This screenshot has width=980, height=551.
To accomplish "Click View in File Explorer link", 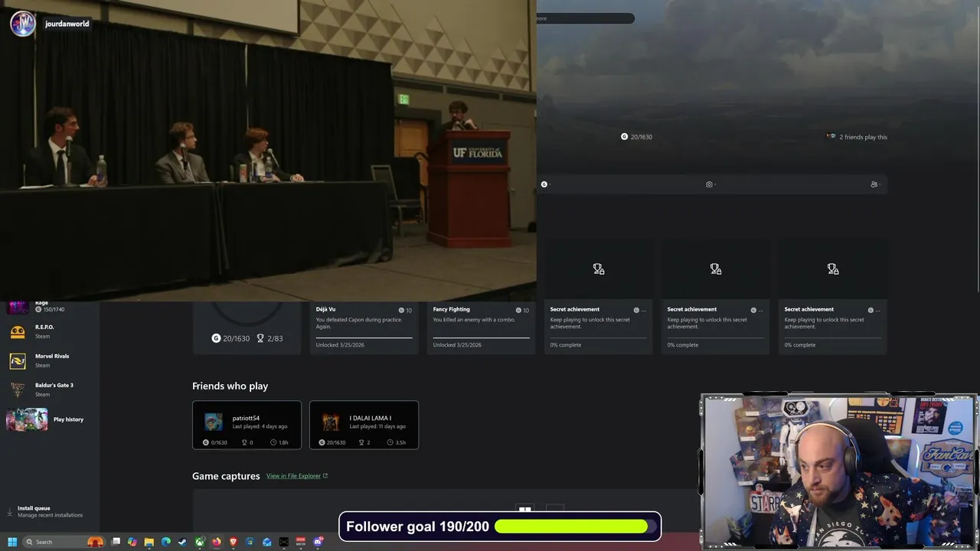I will pyautogui.click(x=293, y=476).
